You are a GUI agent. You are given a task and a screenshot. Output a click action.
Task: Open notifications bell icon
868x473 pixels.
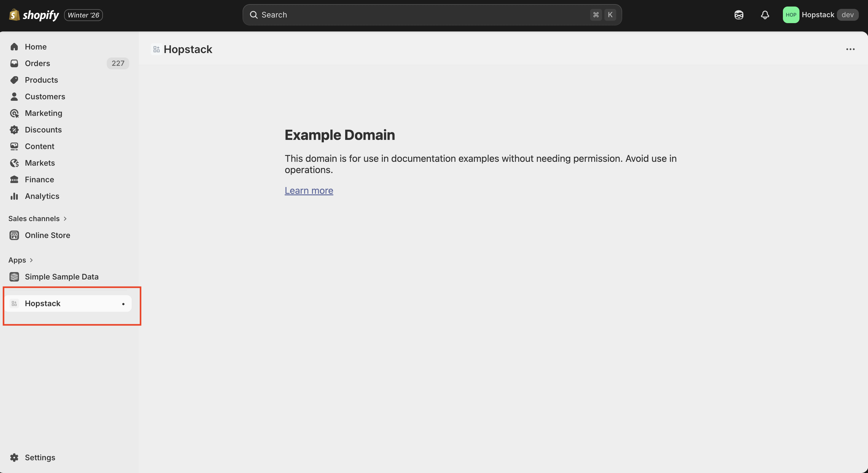(765, 15)
